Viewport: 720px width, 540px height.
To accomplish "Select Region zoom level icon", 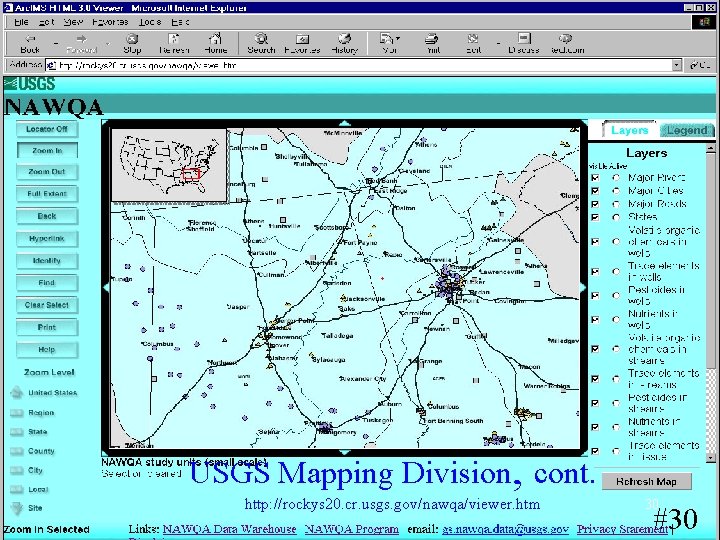I will coord(17,413).
